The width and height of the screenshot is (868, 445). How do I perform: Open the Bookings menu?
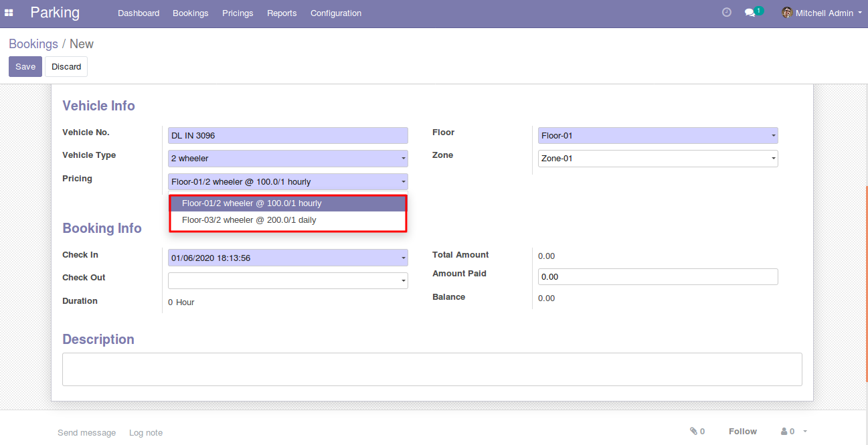tap(191, 13)
